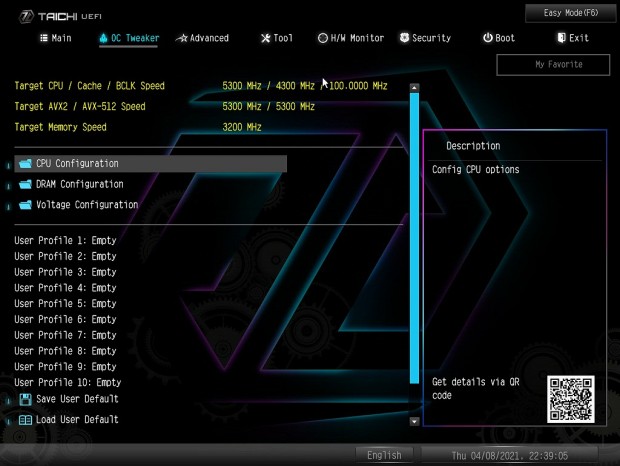Click the Tool wrench icon

(265, 38)
